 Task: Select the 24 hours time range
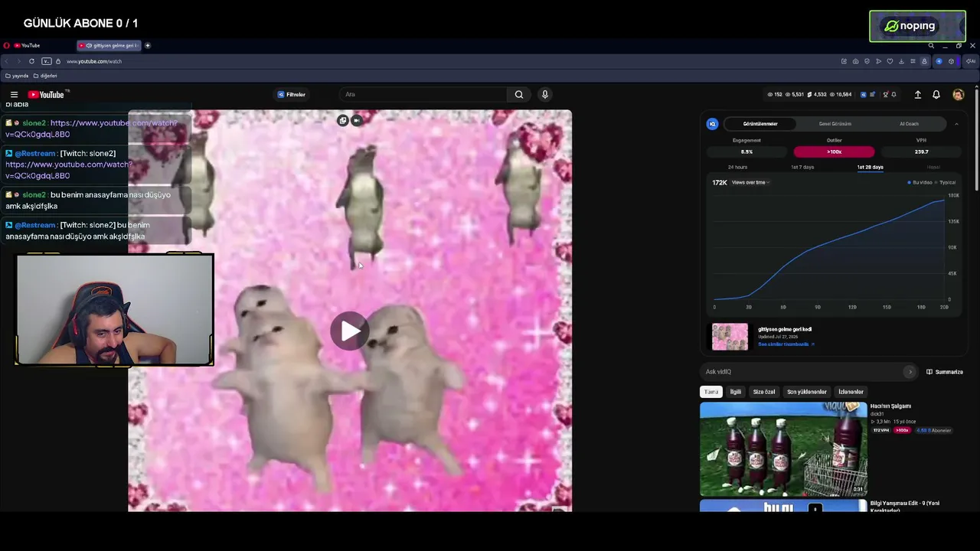(x=737, y=167)
